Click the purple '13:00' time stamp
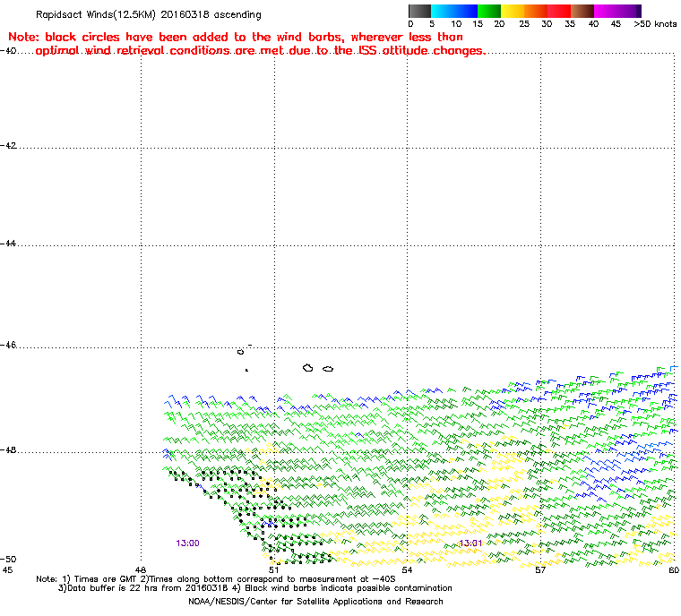681x616 pixels. tap(187, 543)
